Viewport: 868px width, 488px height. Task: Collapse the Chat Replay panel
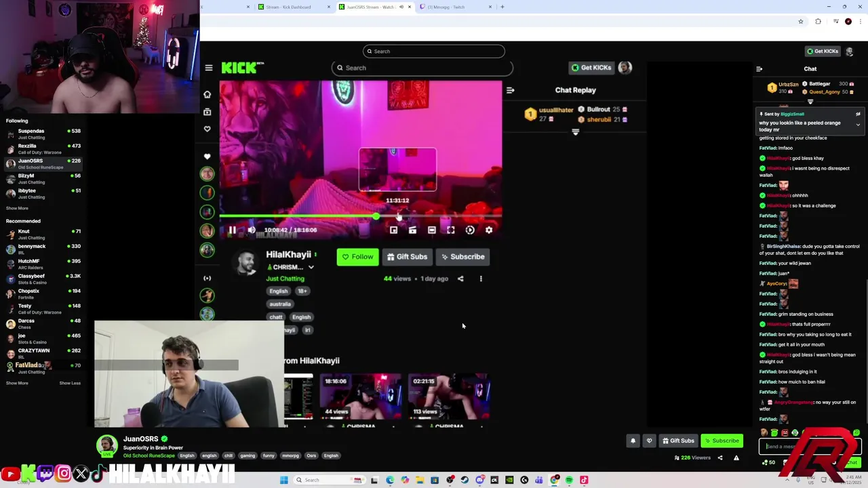tap(511, 89)
